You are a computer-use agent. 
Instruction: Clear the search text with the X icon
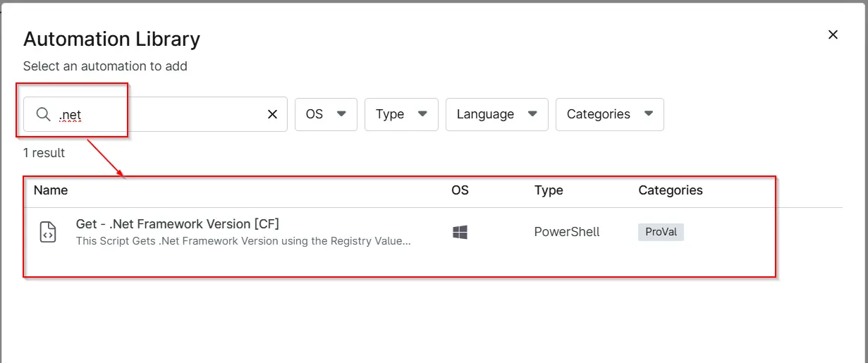(x=272, y=114)
